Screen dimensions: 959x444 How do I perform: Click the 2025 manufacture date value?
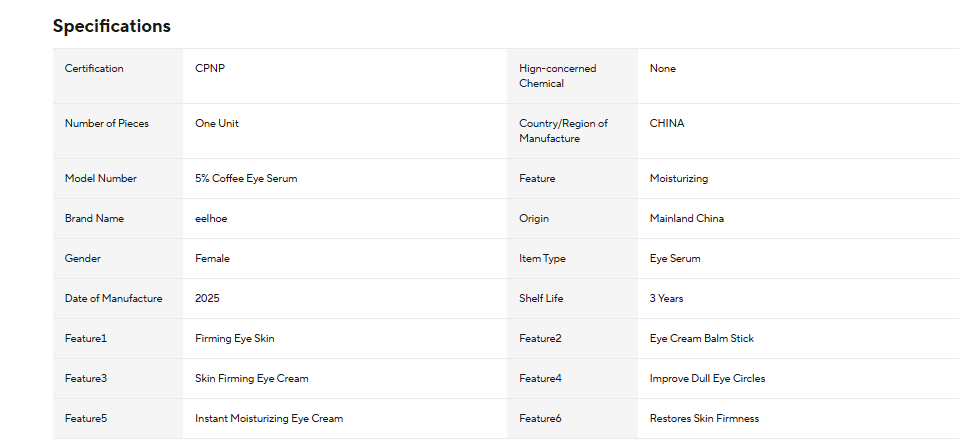[207, 298]
